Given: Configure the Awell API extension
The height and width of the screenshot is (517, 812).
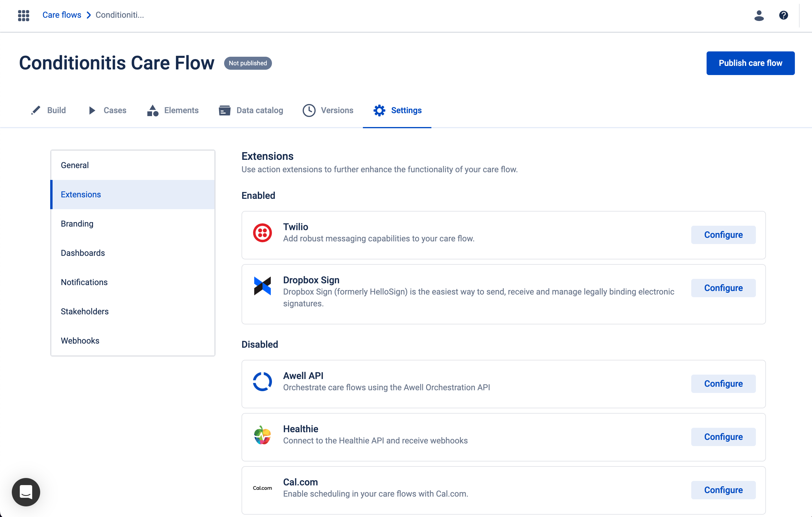Looking at the screenshot, I should point(723,383).
